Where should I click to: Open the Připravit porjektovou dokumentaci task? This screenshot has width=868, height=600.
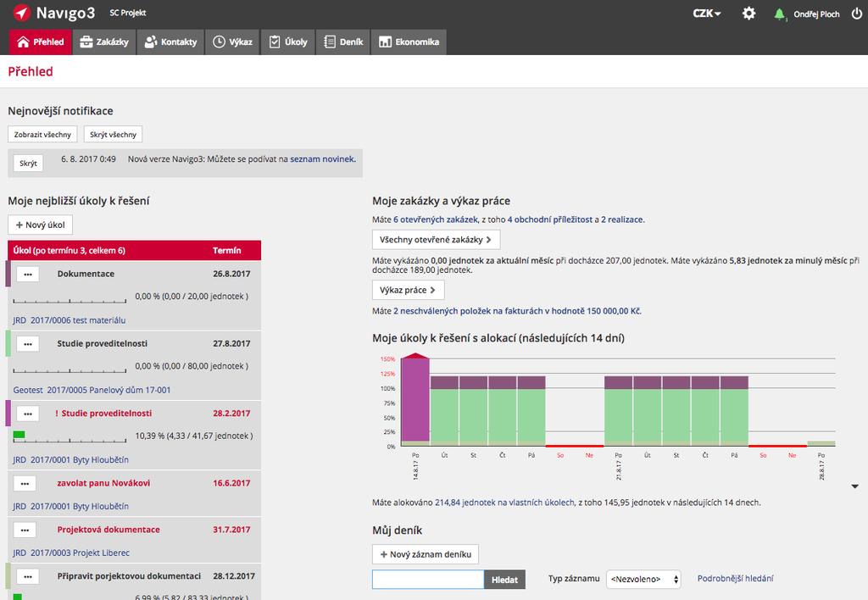[129, 576]
